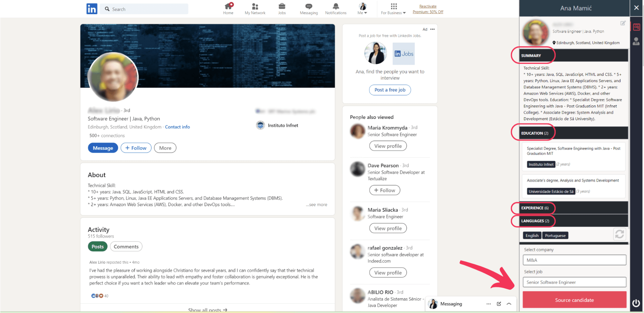Click the refresh icon beside languages

[x=619, y=234]
